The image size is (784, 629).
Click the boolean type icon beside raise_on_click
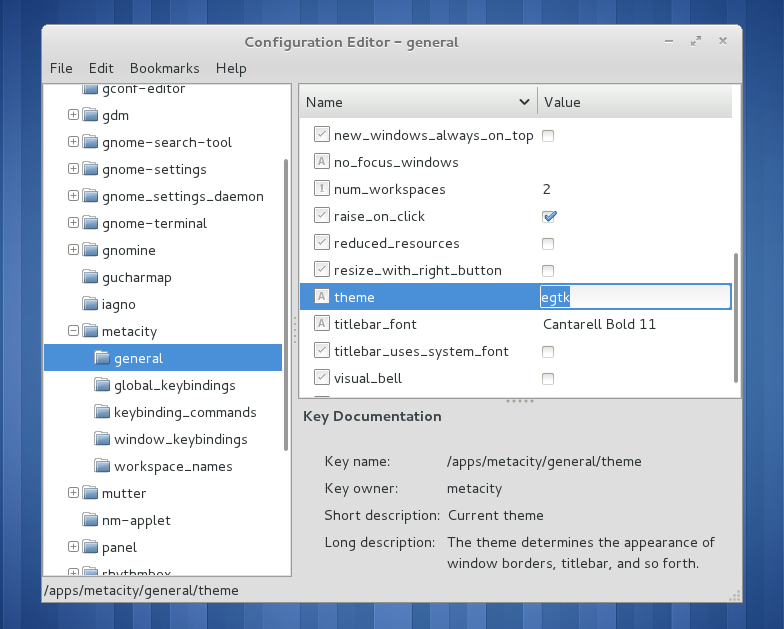coord(322,216)
